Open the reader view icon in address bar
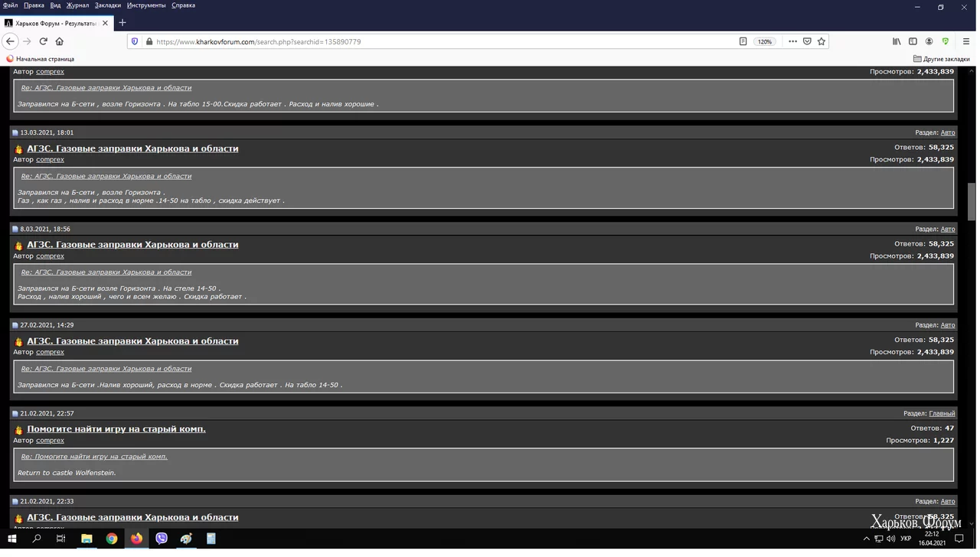980x557 pixels. pos(743,41)
